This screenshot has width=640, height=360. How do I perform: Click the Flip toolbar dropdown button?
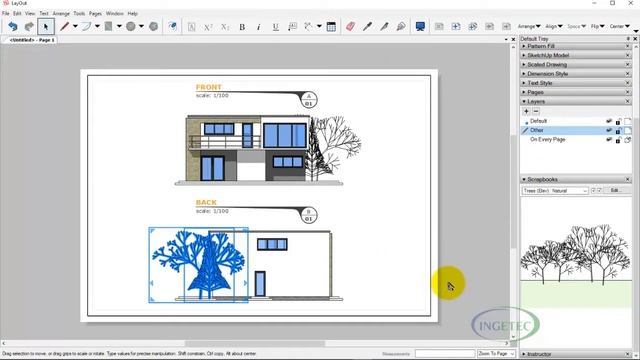point(598,27)
